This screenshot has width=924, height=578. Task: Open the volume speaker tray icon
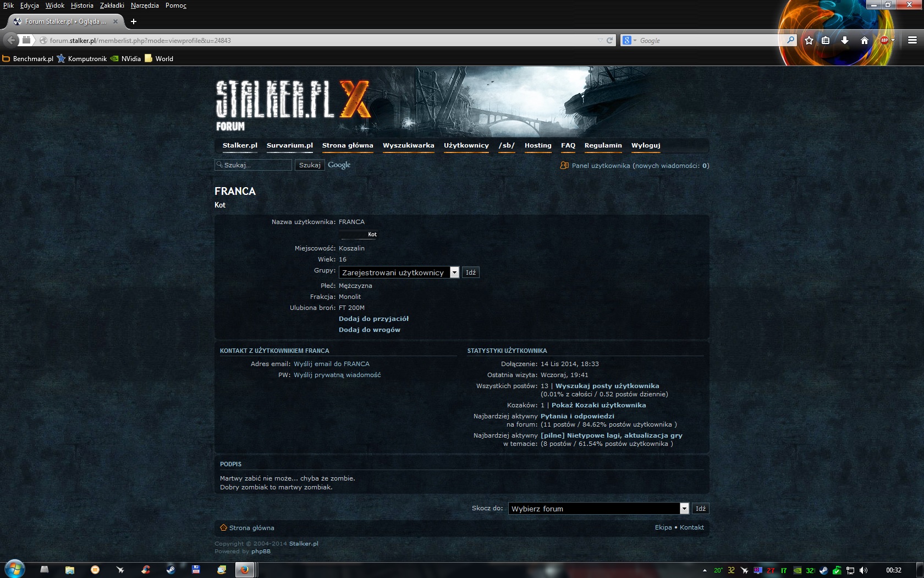864,570
